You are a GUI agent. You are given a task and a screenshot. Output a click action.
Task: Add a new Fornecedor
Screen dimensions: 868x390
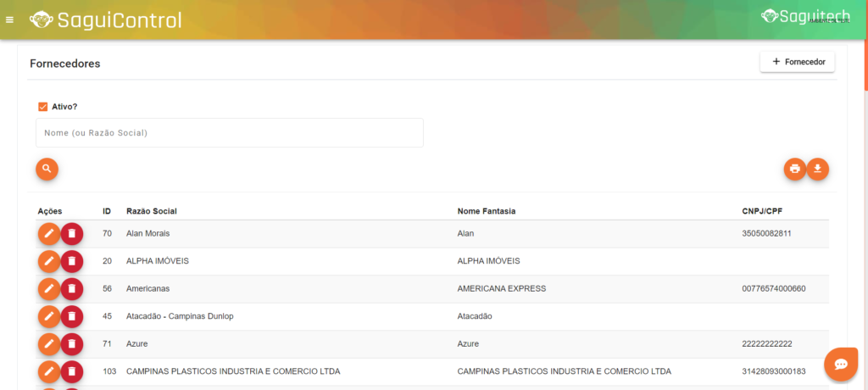[x=797, y=62]
